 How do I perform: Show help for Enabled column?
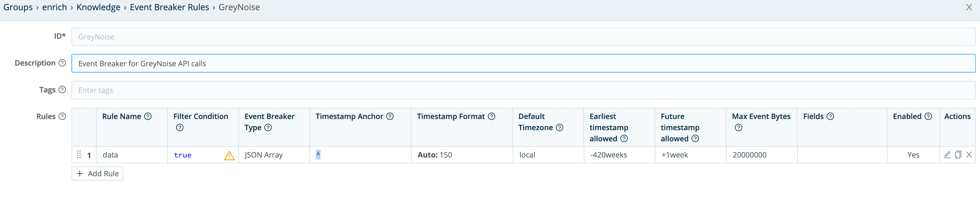[928, 117]
